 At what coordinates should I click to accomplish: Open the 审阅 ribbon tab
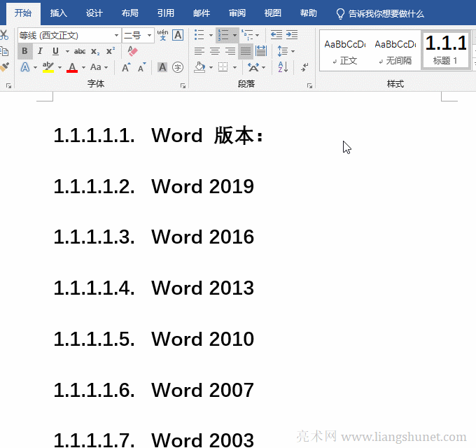237,13
